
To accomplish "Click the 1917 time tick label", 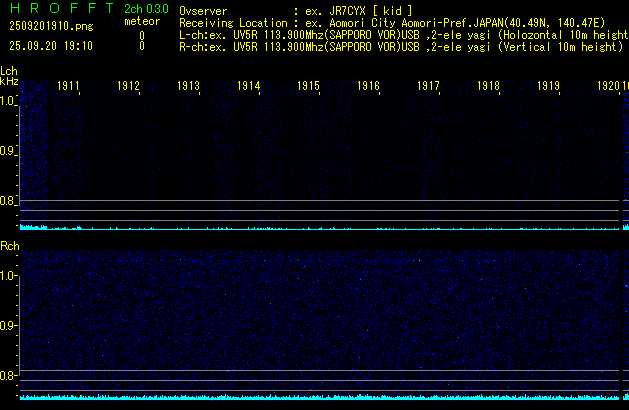I will coord(428,87).
